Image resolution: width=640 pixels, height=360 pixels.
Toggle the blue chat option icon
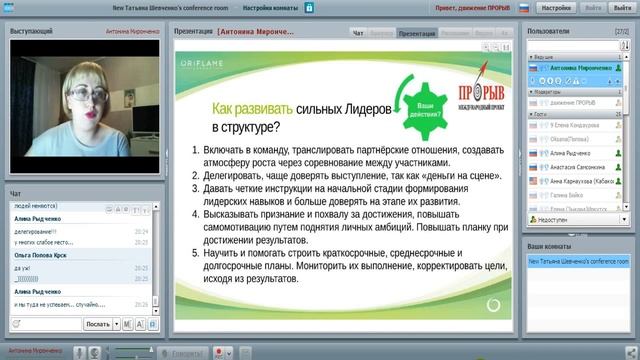[x=153, y=324]
